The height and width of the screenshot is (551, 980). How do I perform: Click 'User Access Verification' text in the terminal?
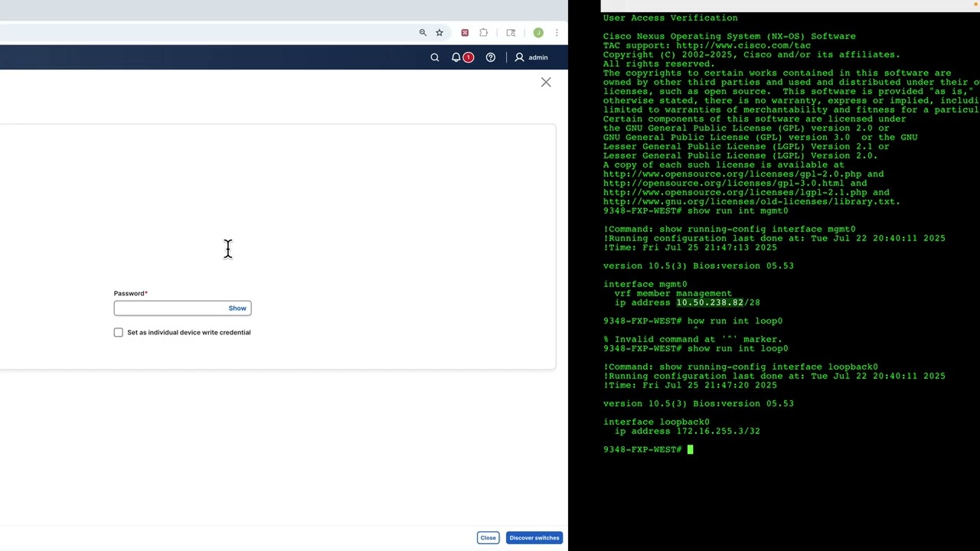671,18
